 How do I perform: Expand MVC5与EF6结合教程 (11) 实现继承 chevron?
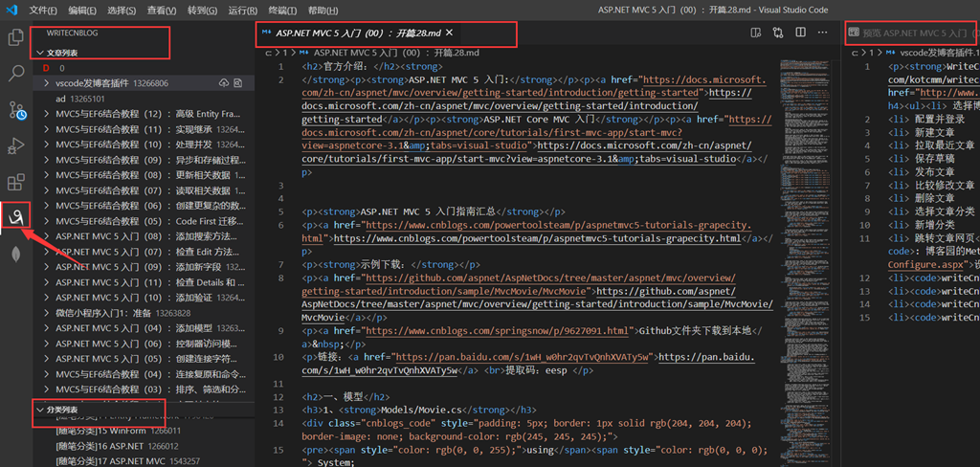46,129
